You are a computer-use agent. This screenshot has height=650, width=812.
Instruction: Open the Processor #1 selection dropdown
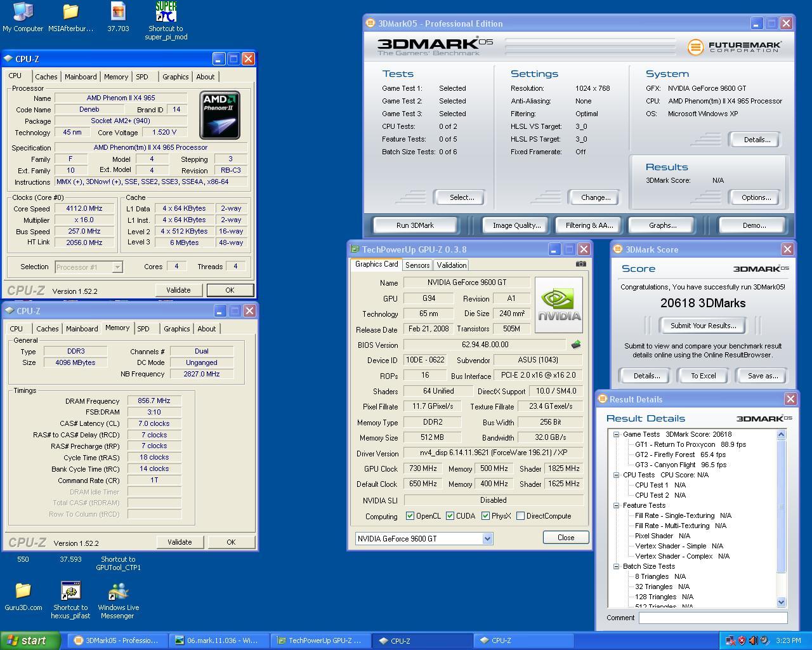tap(117, 267)
